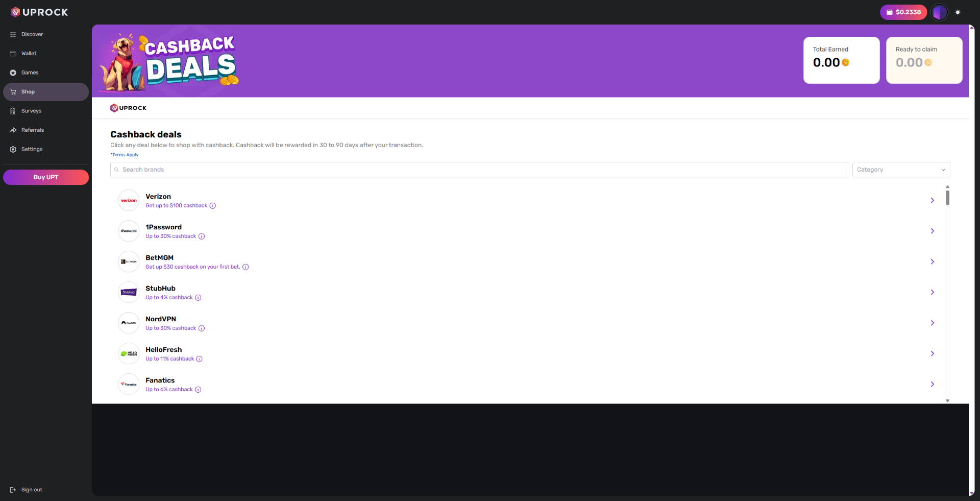Click the HelloFresh info icon
The width and height of the screenshot is (980, 501).
200,359
